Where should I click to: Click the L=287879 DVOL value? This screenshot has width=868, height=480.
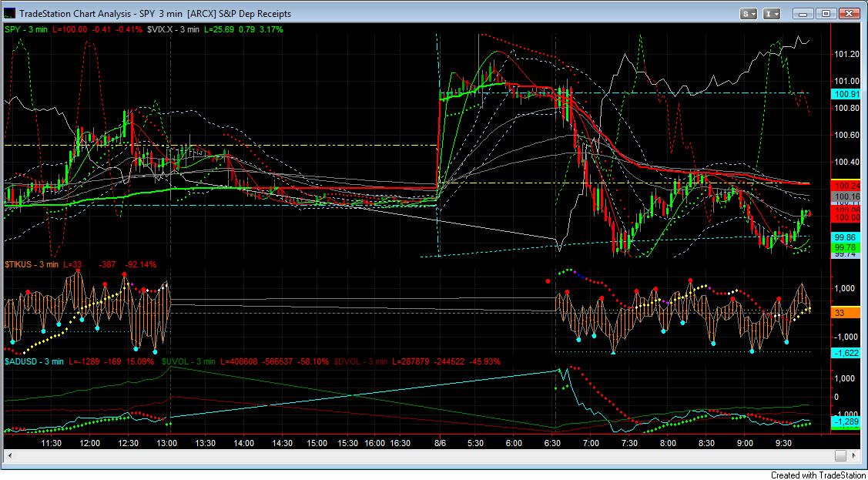pos(412,361)
